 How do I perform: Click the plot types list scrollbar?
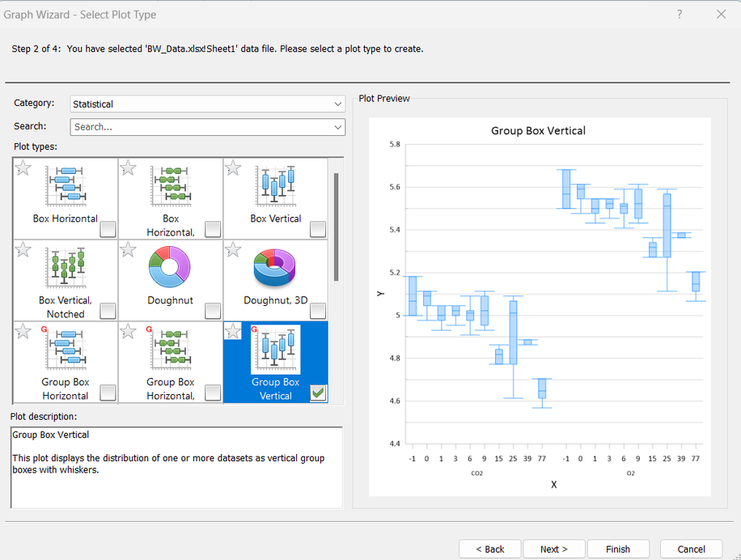337,227
